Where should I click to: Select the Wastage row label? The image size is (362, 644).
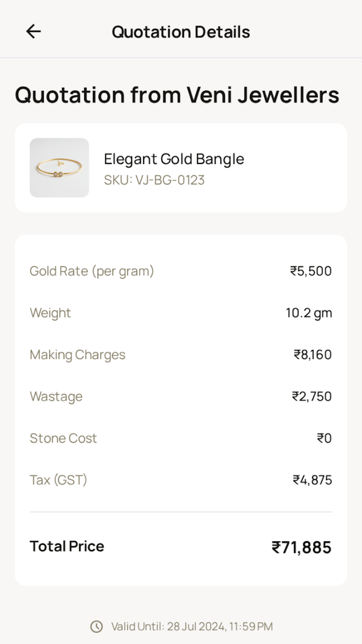(x=56, y=396)
